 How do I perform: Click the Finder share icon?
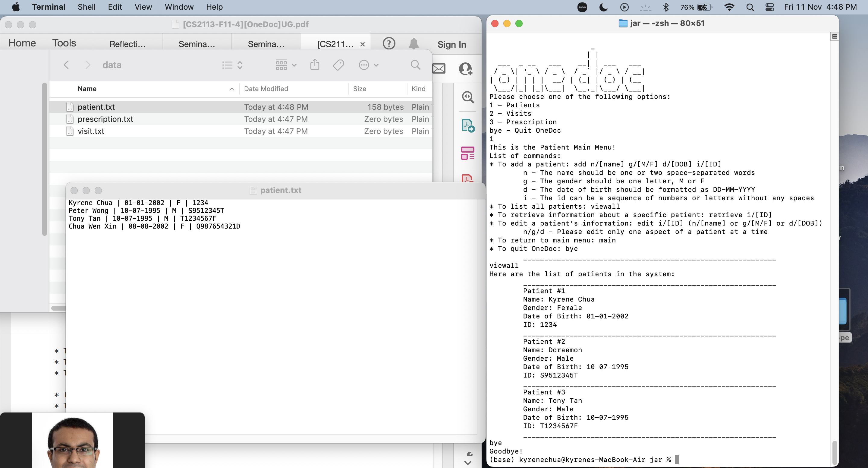(x=314, y=65)
